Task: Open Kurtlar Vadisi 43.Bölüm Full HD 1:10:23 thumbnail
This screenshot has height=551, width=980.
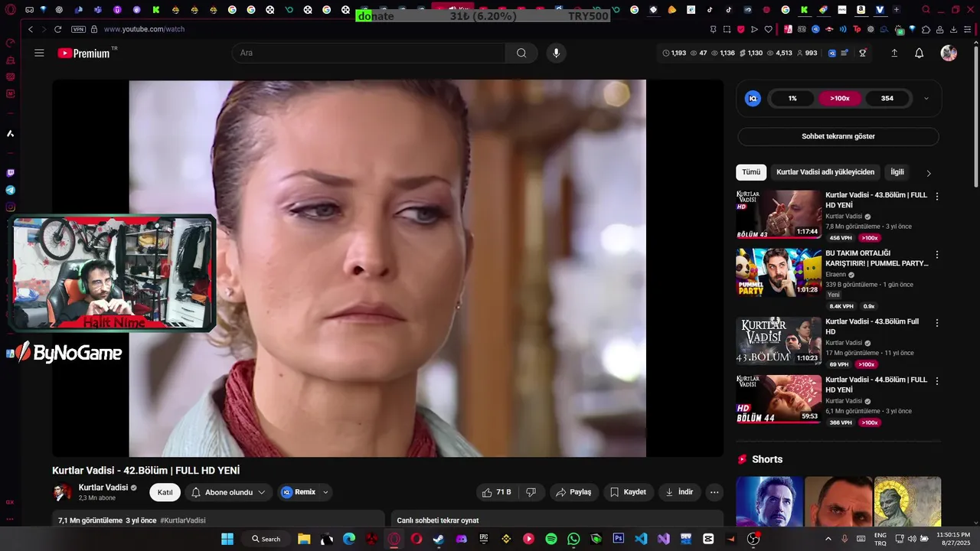Action: click(x=779, y=341)
